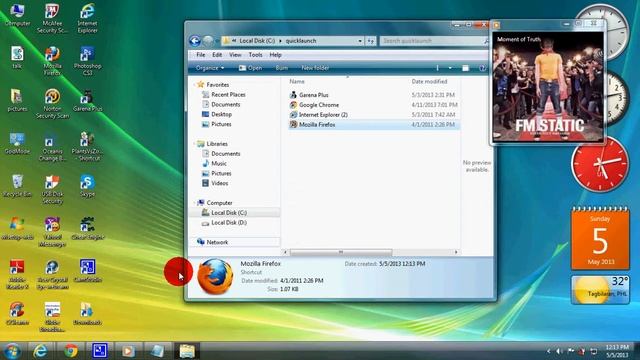
Task: Click the New folder button
Action: coord(315,68)
